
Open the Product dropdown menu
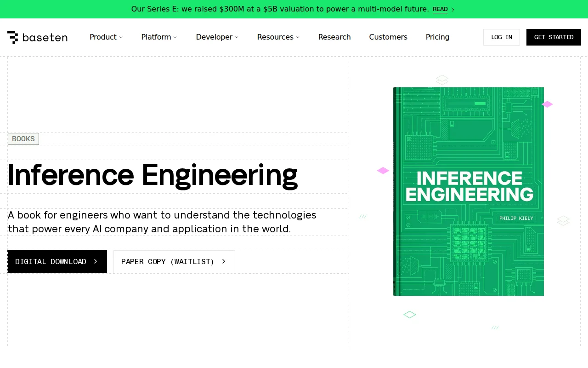click(106, 37)
